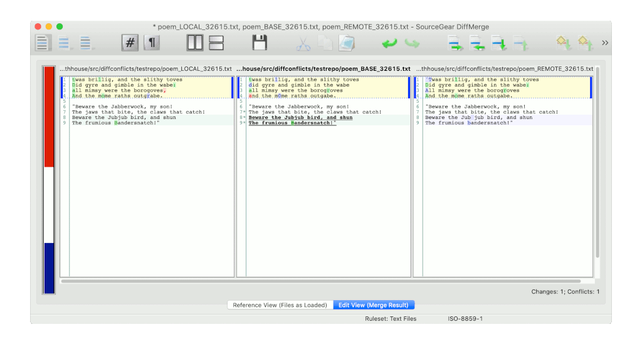Click 'And the mome raths outgrabe.' in left pane
This screenshot has height=364, width=642.
coord(117,96)
